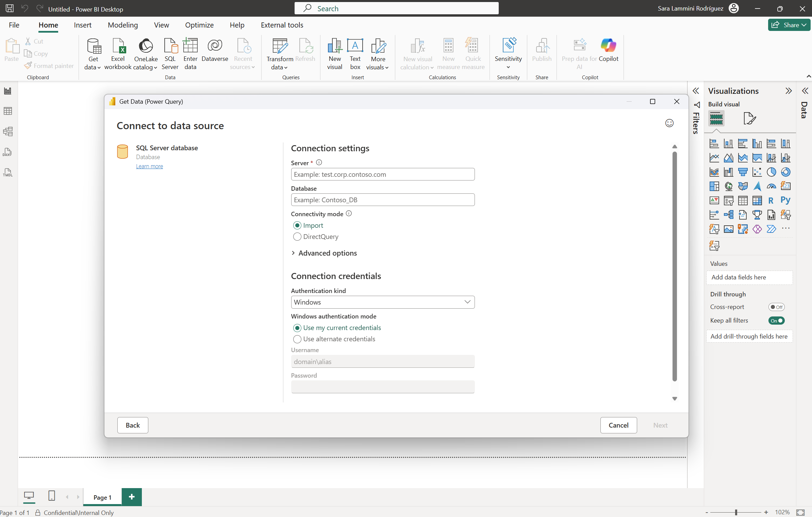Expand the Filters pane
Viewport: 812px width, 517px height.
coord(696,91)
